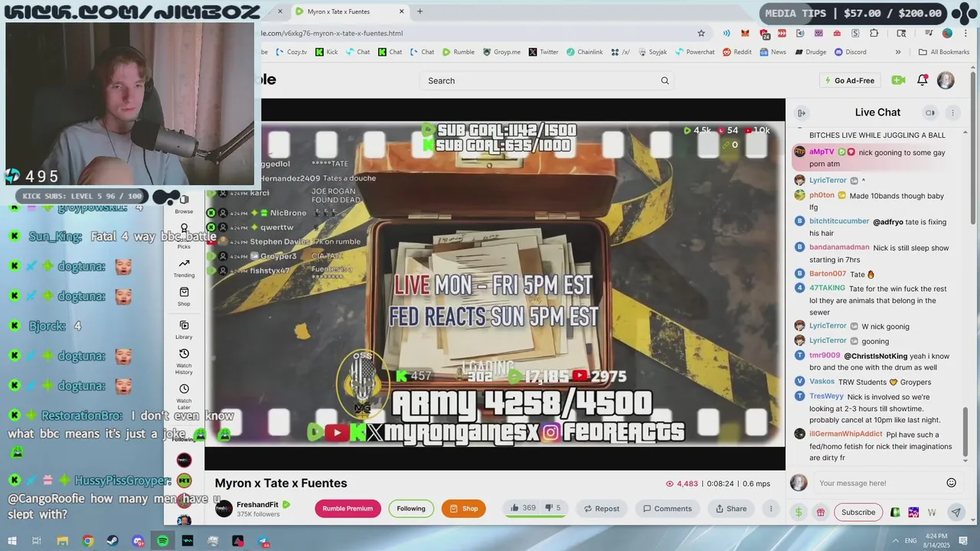Send the chat message
980x551 pixels.
pyautogui.click(x=955, y=512)
